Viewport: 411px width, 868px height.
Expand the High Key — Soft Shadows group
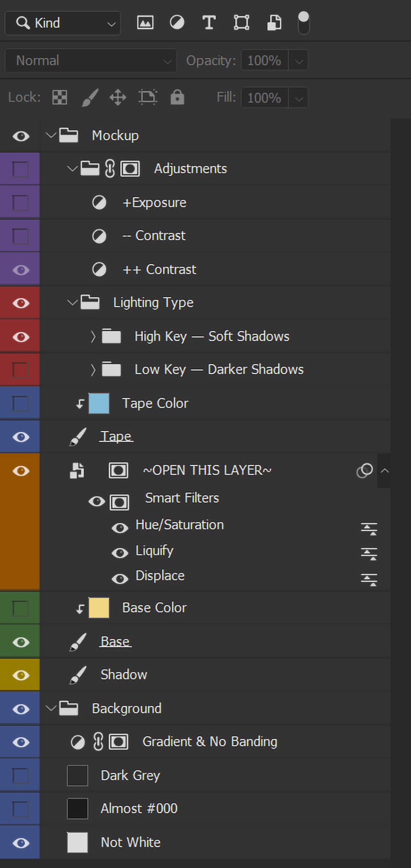(x=93, y=336)
